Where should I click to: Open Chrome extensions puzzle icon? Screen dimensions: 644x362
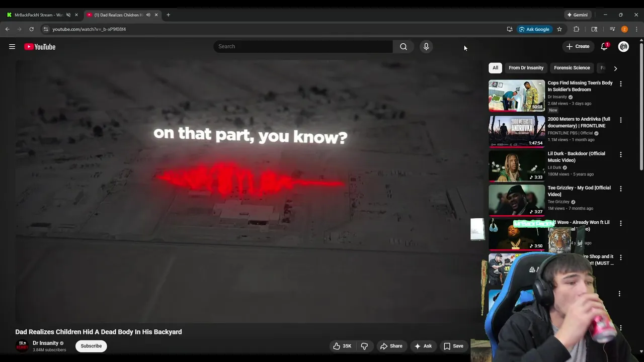(577, 29)
